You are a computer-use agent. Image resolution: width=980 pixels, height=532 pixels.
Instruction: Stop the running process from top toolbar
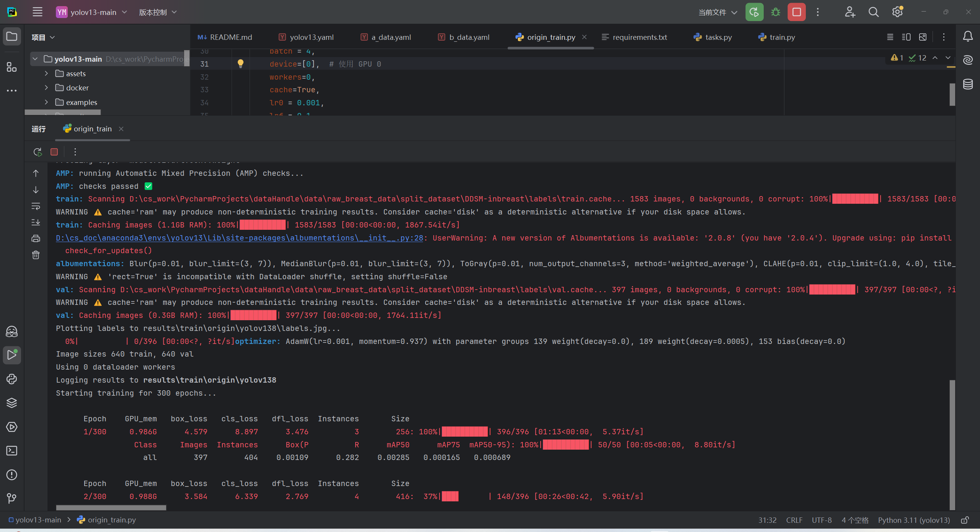click(797, 12)
